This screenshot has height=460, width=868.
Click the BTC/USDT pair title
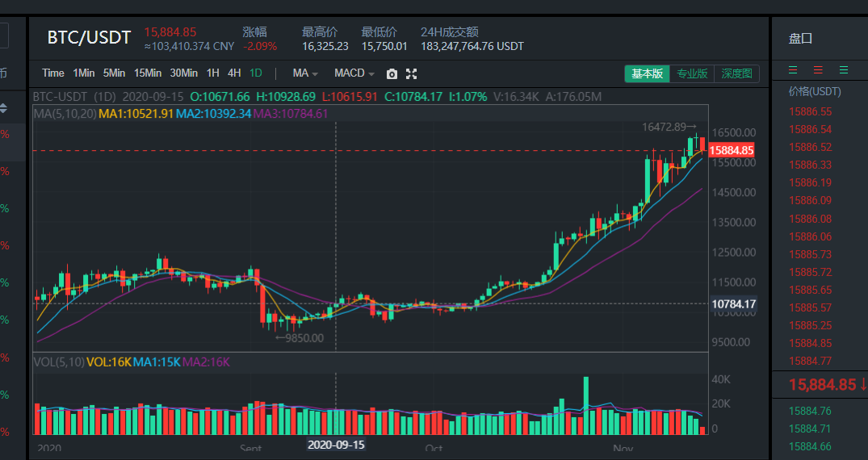89,38
